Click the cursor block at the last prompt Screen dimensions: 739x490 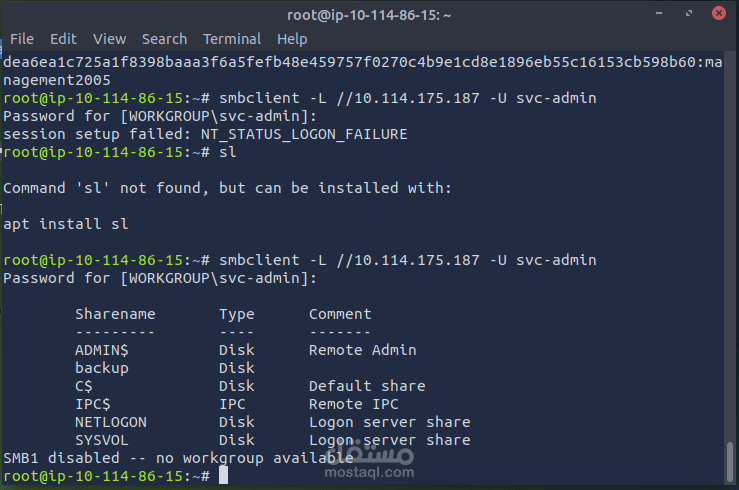pyautogui.click(x=223, y=475)
